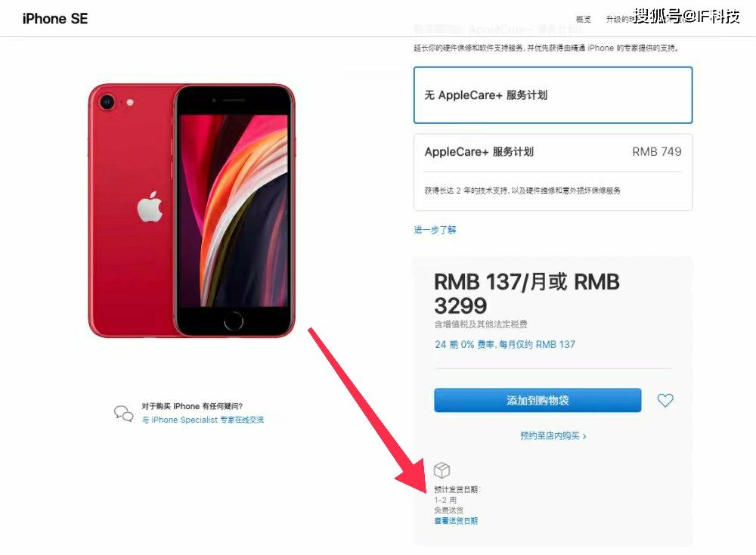Click the rear camera lens on the iPhone
The width and height of the screenshot is (756, 555).
[107, 102]
